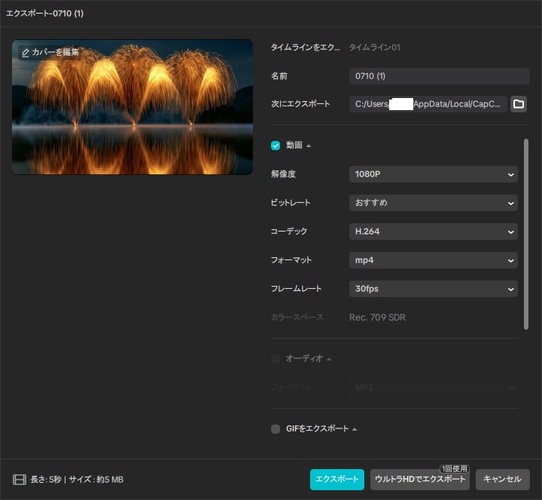This screenshot has height=500, width=542.
Task: Click the 1回使用 badge
Action: coord(454,469)
